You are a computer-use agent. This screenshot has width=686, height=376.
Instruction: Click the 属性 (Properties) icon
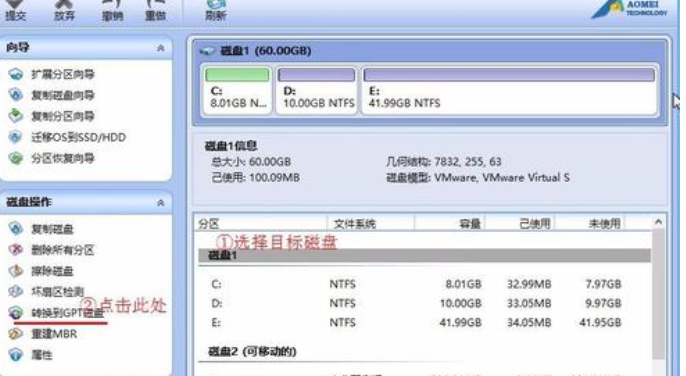point(16,355)
